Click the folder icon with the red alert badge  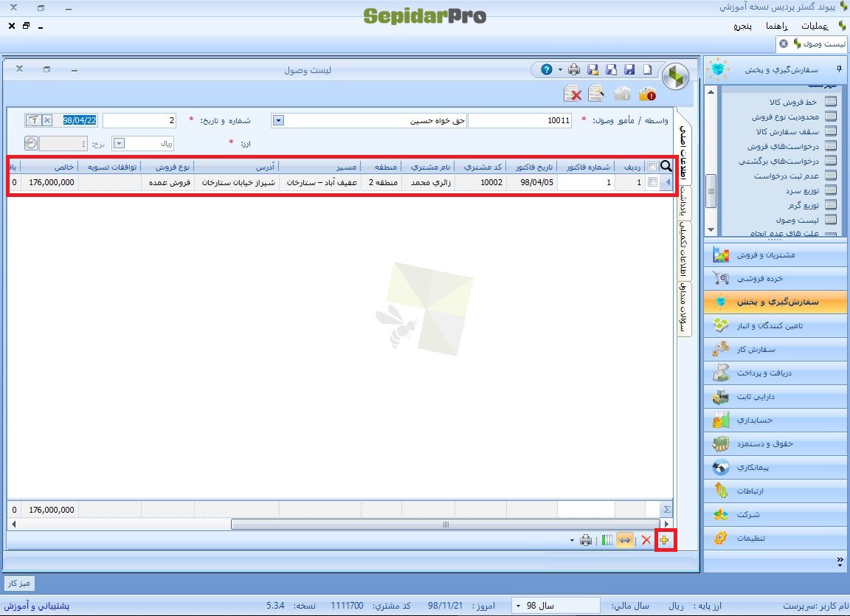(647, 94)
